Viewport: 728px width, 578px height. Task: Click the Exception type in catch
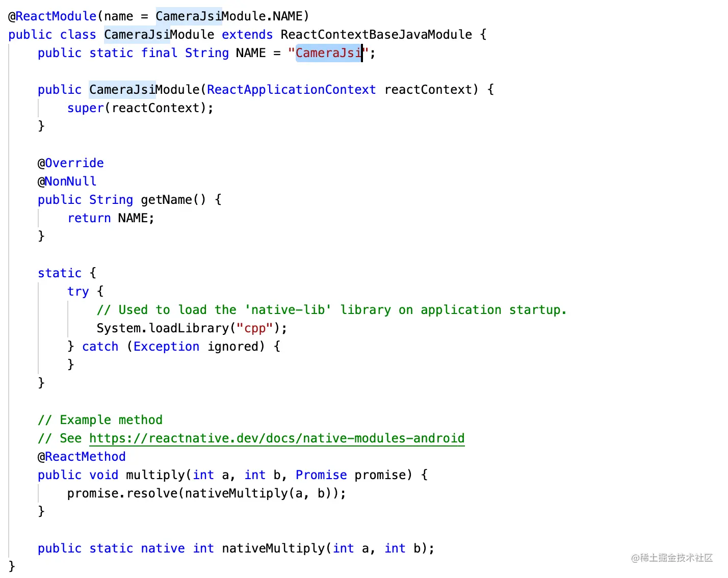[x=166, y=347]
